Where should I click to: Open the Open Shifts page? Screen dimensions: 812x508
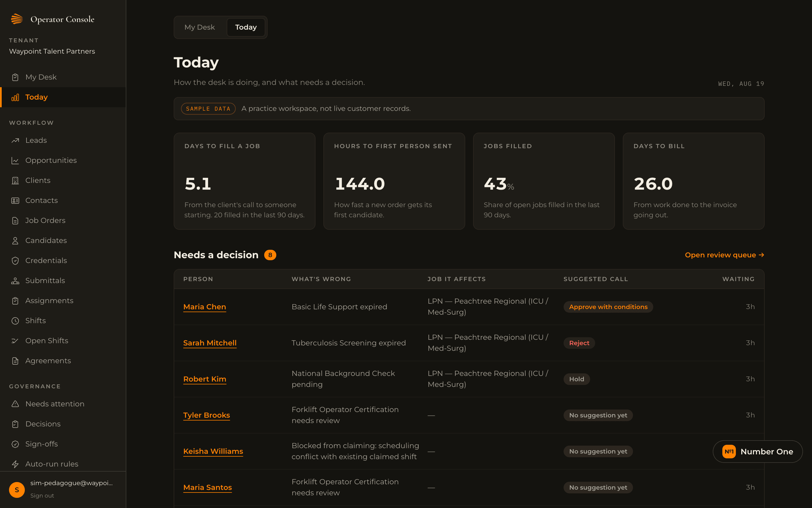click(63, 341)
